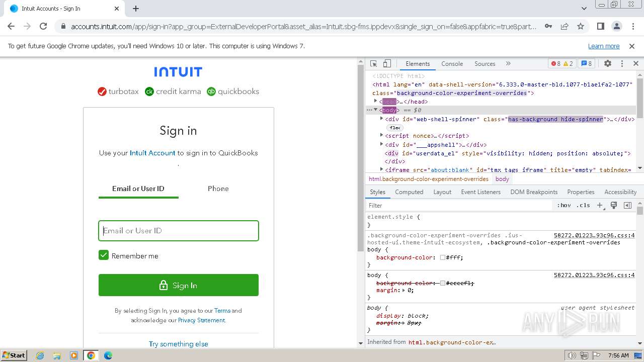The width and height of the screenshot is (644, 362).
Task: Open the saved passwords key icon
Action: (x=548, y=26)
